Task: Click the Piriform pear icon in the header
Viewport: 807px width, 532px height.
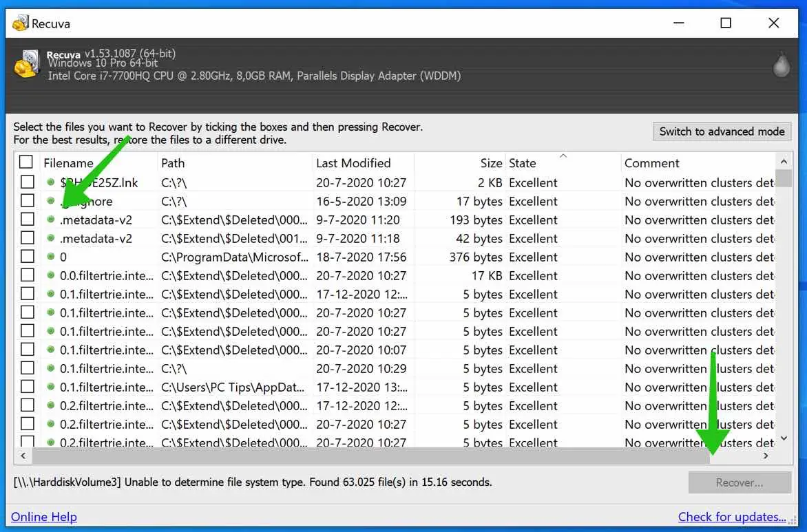Action: pyautogui.click(x=782, y=65)
